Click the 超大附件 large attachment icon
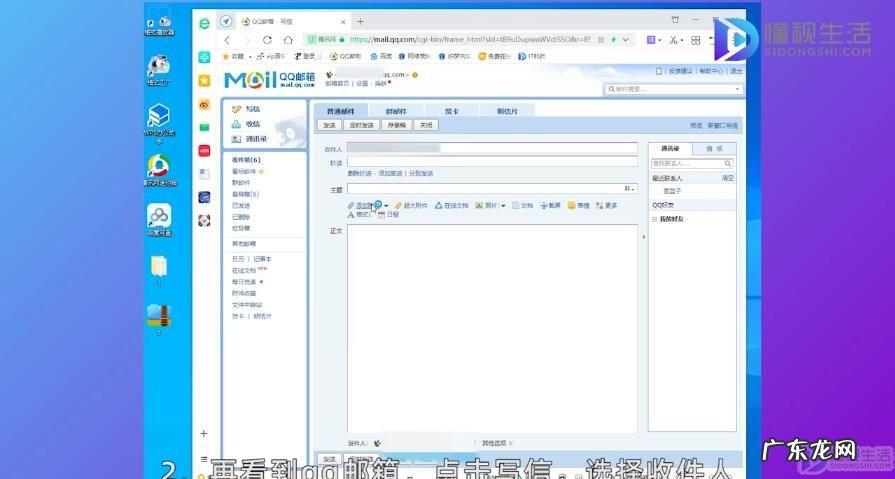 tap(397, 205)
